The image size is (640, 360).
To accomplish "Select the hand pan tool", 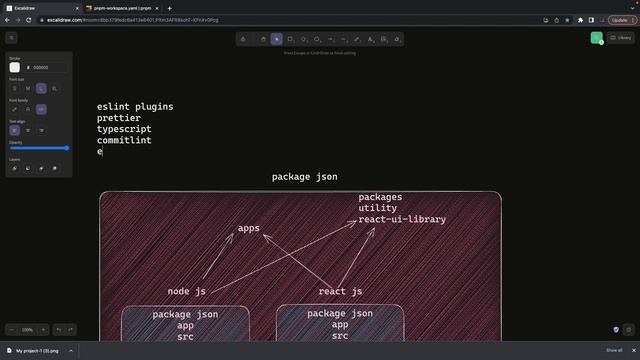I will click(263, 39).
